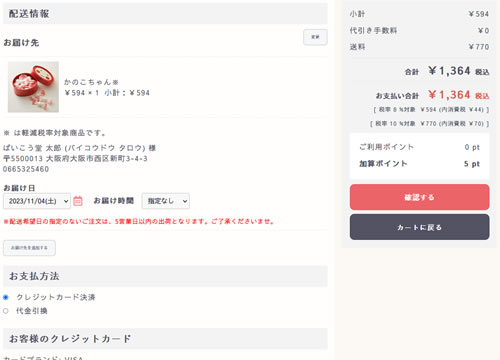Click the お届け先を追加する button
Image resolution: width=500 pixels, height=360 pixels.
[x=29, y=248]
